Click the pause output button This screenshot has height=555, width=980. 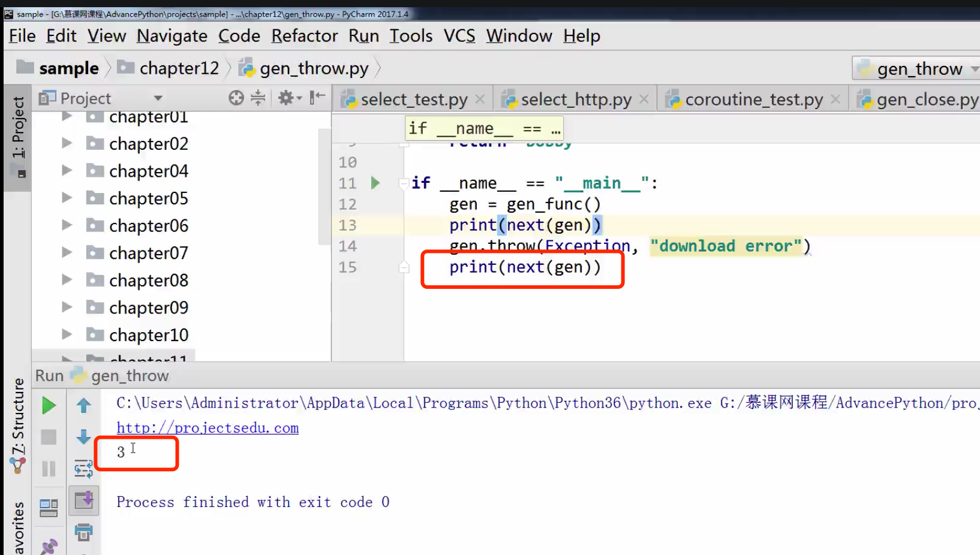(49, 469)
